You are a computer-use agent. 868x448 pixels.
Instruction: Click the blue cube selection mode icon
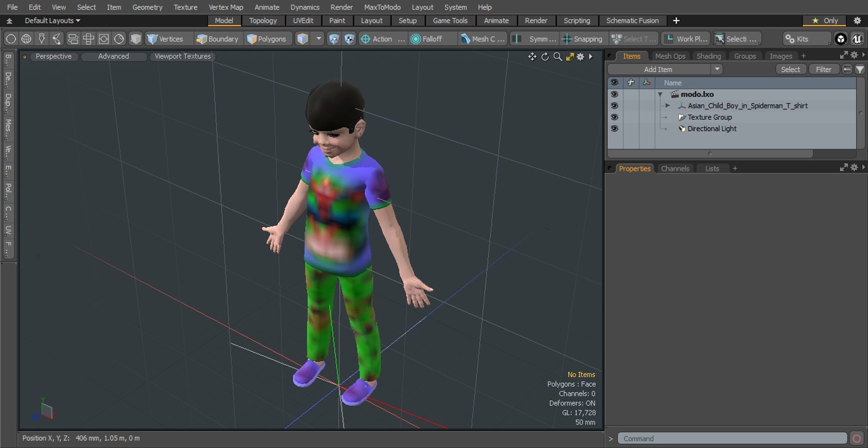coord(302,39)
